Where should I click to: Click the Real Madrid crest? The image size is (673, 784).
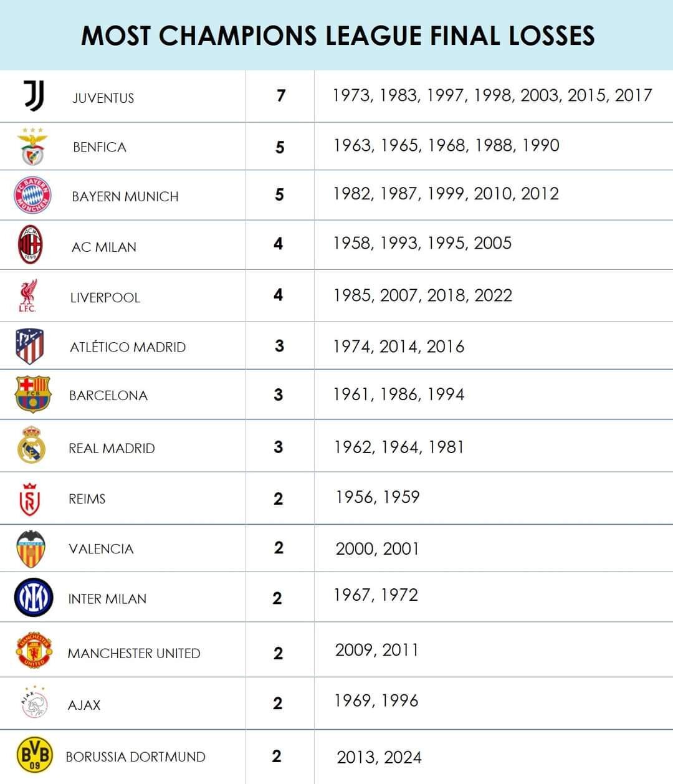tap(32, 445)
